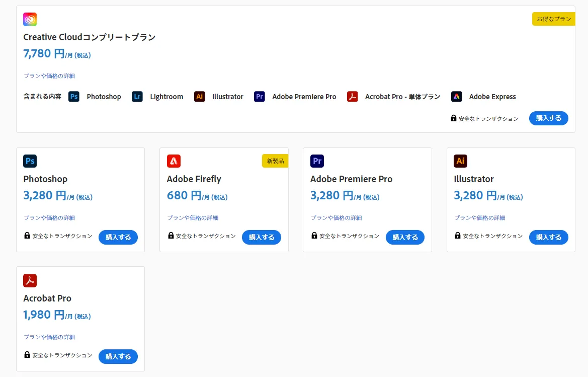Buy Adobe Premiere Pro via 購入する
Viewport: 588px width, 377px height.
click(x=405, y=237)
